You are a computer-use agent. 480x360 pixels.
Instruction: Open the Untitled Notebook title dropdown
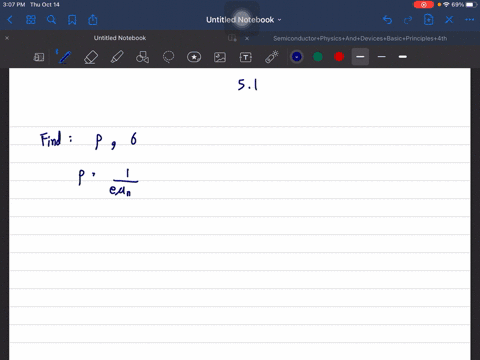pos(244,20)
